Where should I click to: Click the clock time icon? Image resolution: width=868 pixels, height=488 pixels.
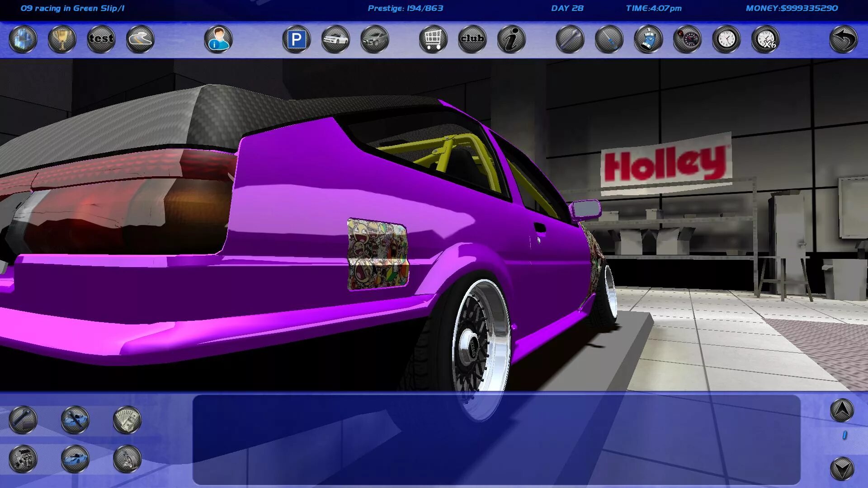tap(726, 39)
